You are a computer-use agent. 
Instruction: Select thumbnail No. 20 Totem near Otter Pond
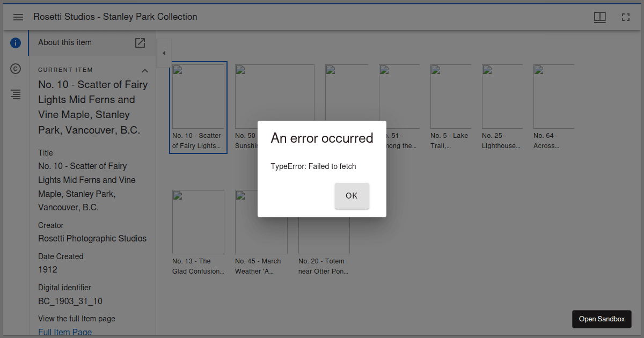click(x=324, y=241)
